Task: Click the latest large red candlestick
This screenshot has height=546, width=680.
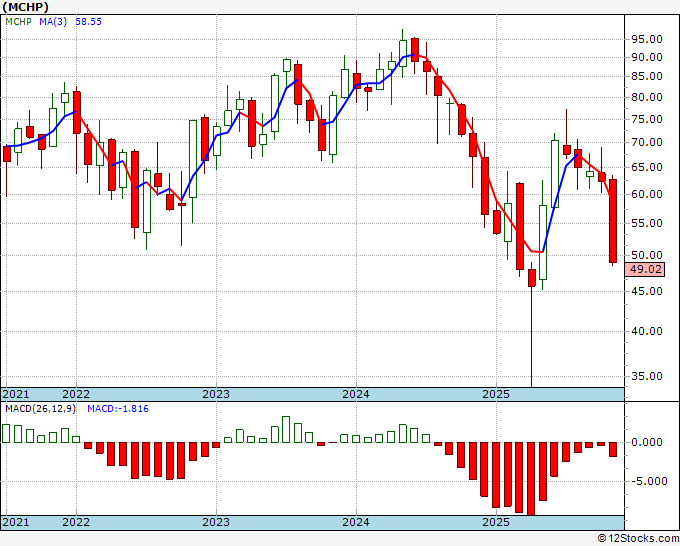Action: pyautogui.click(x=613, y=221)
